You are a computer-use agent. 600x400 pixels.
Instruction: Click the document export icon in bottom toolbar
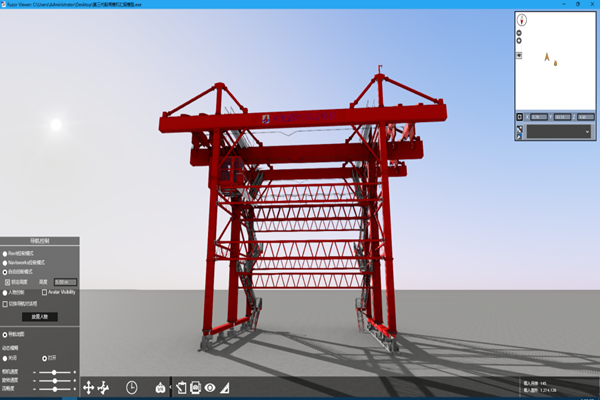point(182,387)
